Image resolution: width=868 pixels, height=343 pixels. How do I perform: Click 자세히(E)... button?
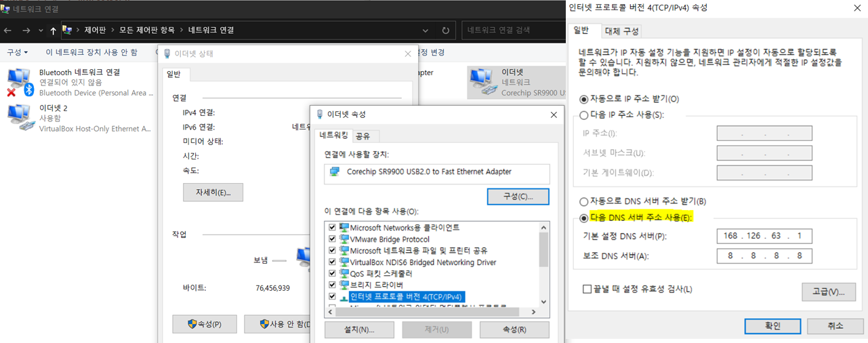tap(213, 193)
